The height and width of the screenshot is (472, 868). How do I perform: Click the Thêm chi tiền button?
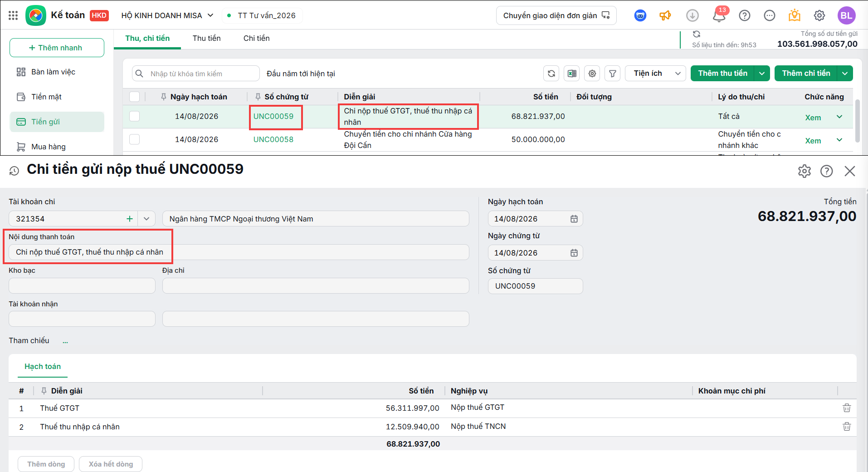click(806, 74)
